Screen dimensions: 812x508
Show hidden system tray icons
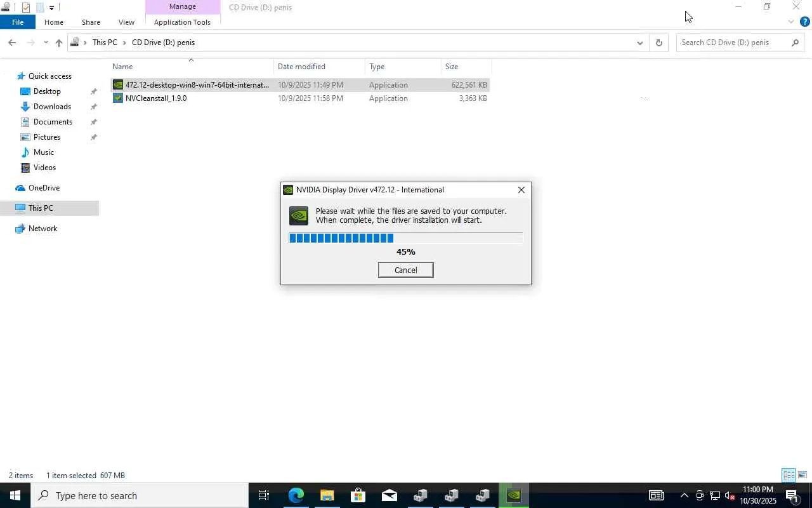tap(684, 495)
